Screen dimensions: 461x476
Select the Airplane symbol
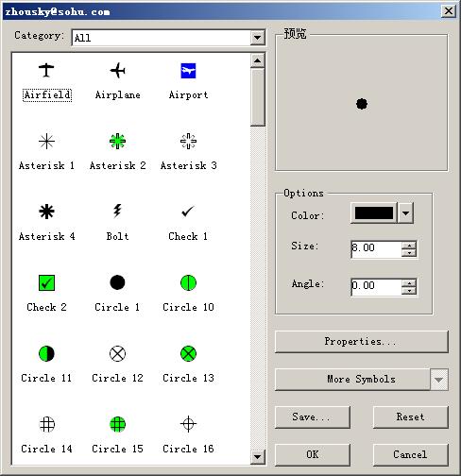click(117, 70)
